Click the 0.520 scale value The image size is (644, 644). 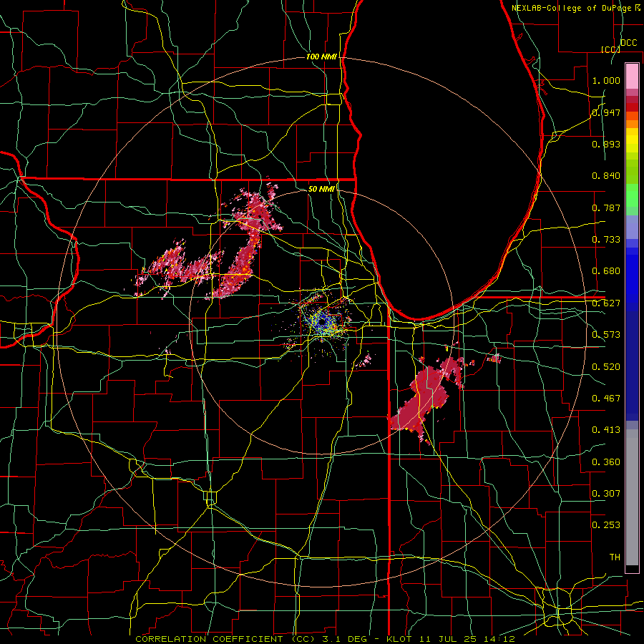(x=606, y=367)
